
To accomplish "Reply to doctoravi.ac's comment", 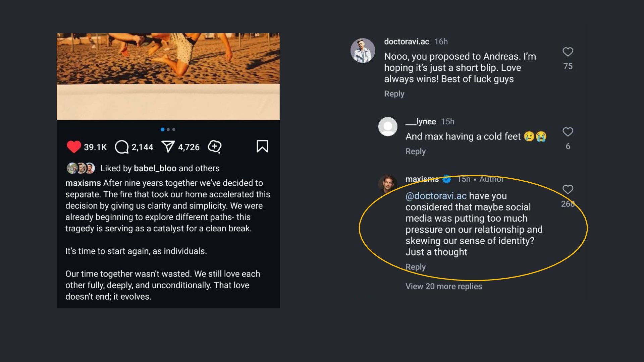I will tap(394, 94).
